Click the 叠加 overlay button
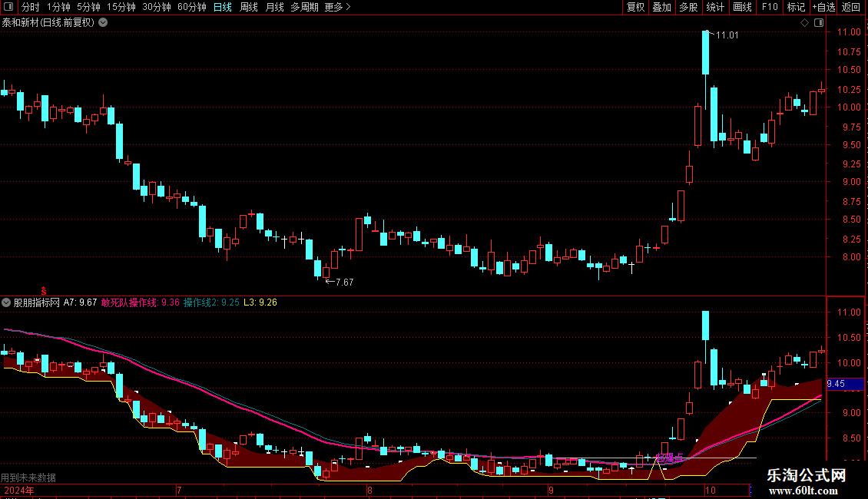868x499 pixels. tap(661, 7)
